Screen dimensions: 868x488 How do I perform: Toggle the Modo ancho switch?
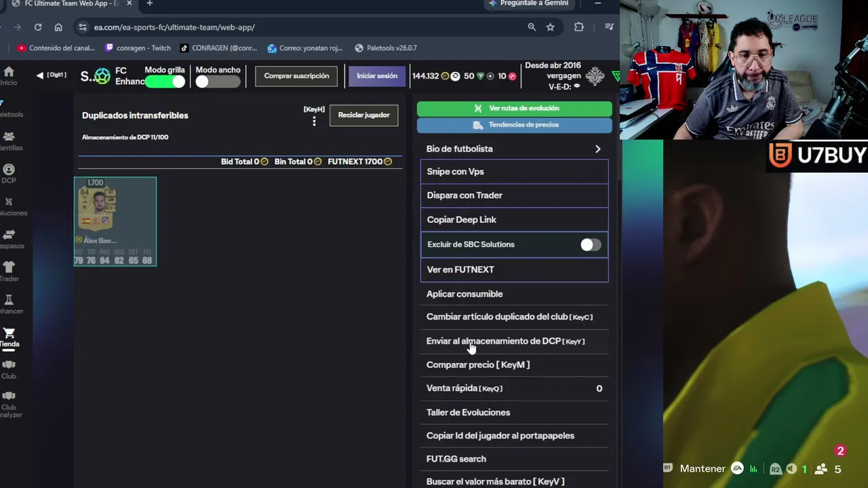coord(218,81)
